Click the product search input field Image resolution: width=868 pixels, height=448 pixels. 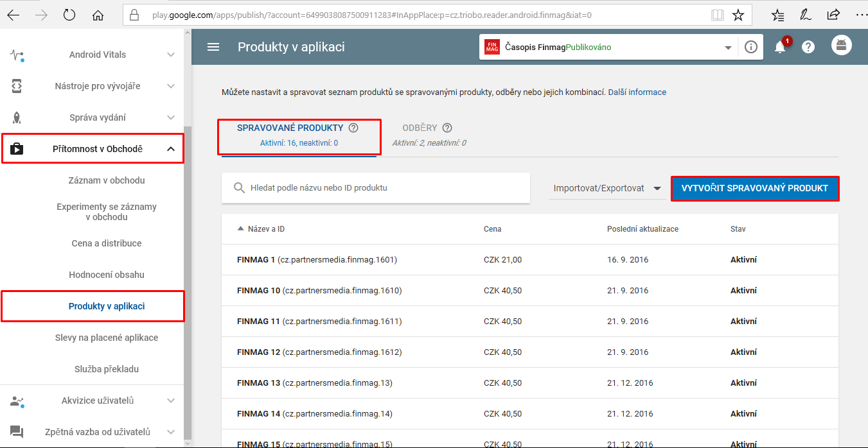point(376,188)
